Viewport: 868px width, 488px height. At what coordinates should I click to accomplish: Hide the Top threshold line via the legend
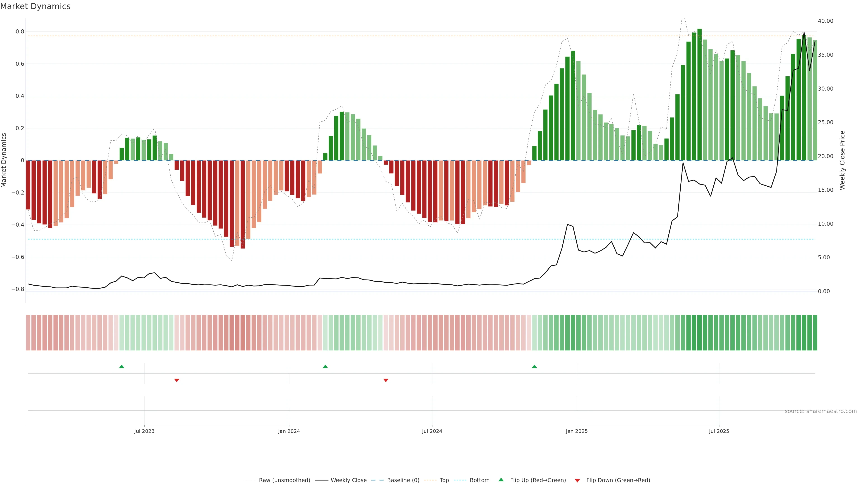pyautogui.click(x=444, y=480)
